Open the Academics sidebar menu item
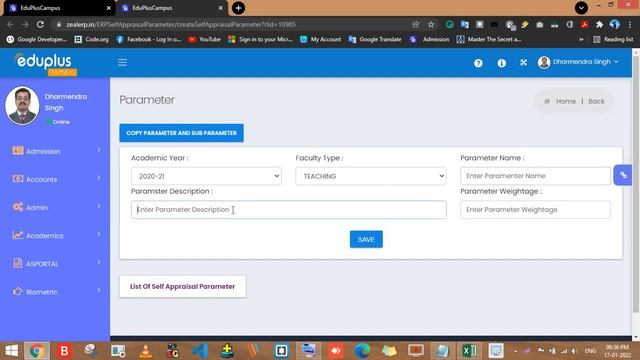Image resolution: width=640 pixels, height=360 pixels. [55, 236]
